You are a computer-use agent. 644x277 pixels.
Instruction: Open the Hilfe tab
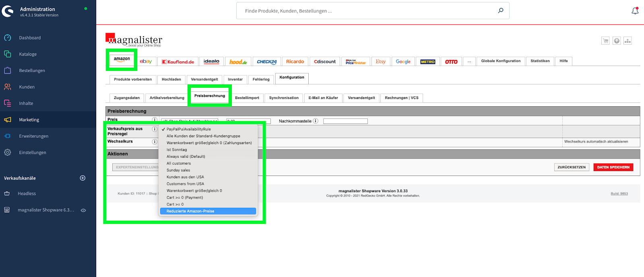[563, 61]
